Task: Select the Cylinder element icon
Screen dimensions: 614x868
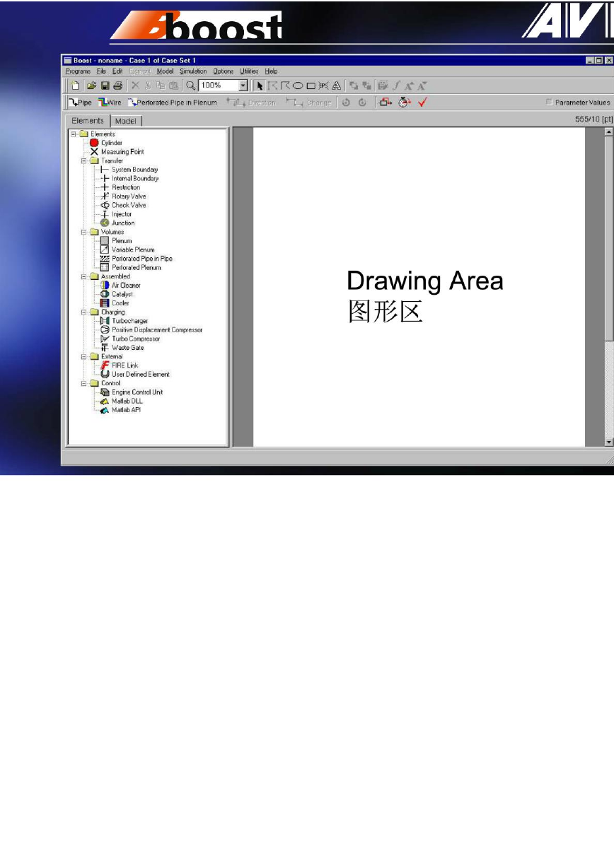Action: (94, 143)
